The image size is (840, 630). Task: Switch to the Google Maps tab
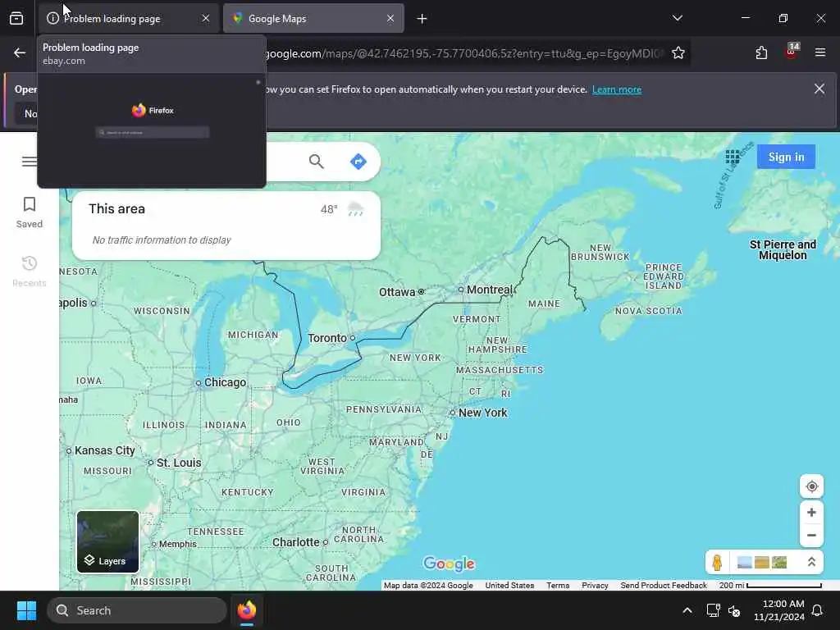[313, 19]
